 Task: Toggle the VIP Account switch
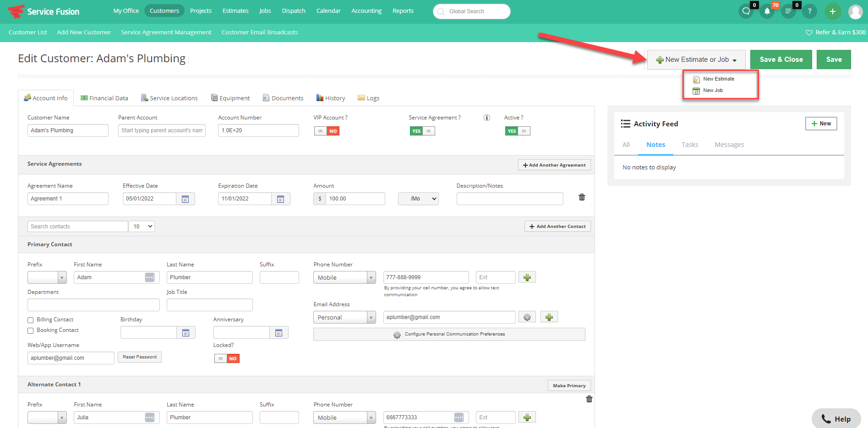pyautogui.click(x=327, y=131)
